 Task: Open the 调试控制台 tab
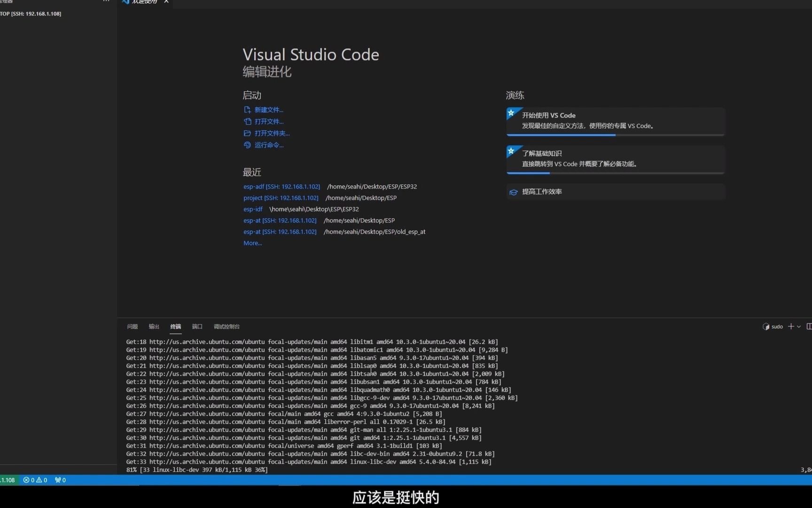(227, 326)
